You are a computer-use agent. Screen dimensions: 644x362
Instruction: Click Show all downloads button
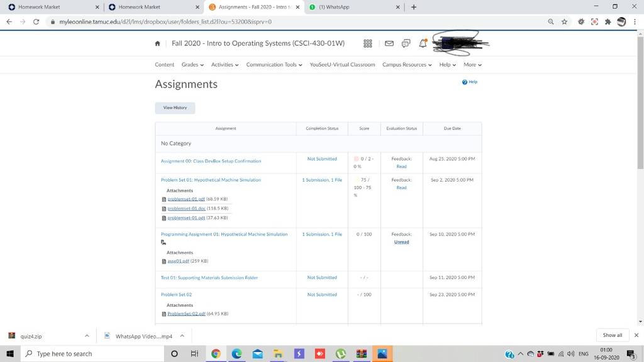tap(613, 336)
